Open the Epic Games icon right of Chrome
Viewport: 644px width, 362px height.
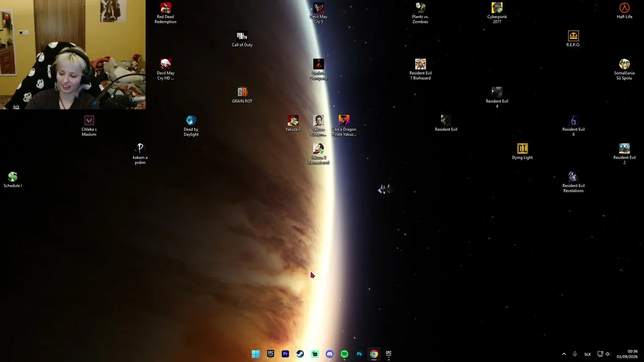click(x=388, y=354)
